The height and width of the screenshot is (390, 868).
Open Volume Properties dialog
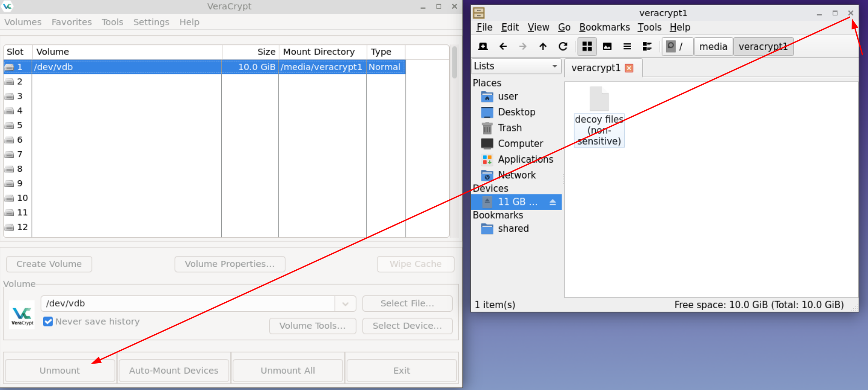coord(230,264)
